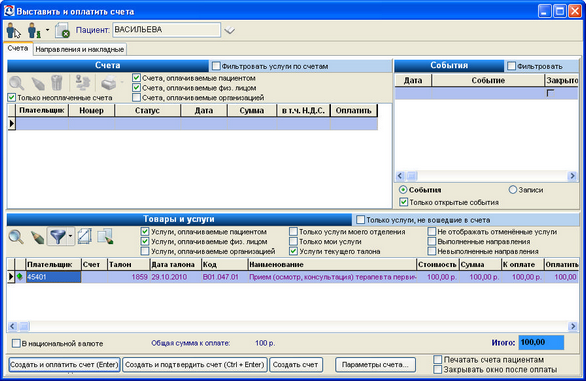Click the Итого field showing 100,00
The width and height of the screenshot is (586, 381).
(541, 342)
